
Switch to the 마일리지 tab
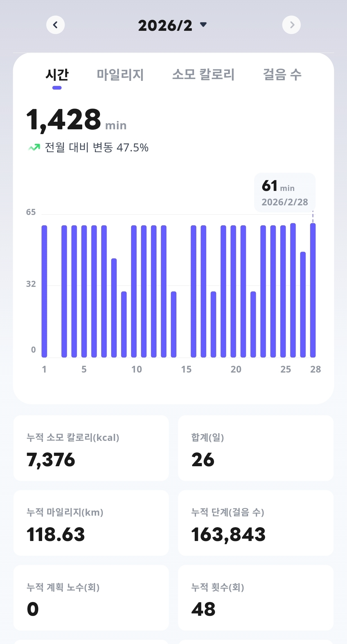(x=120, y=75)
